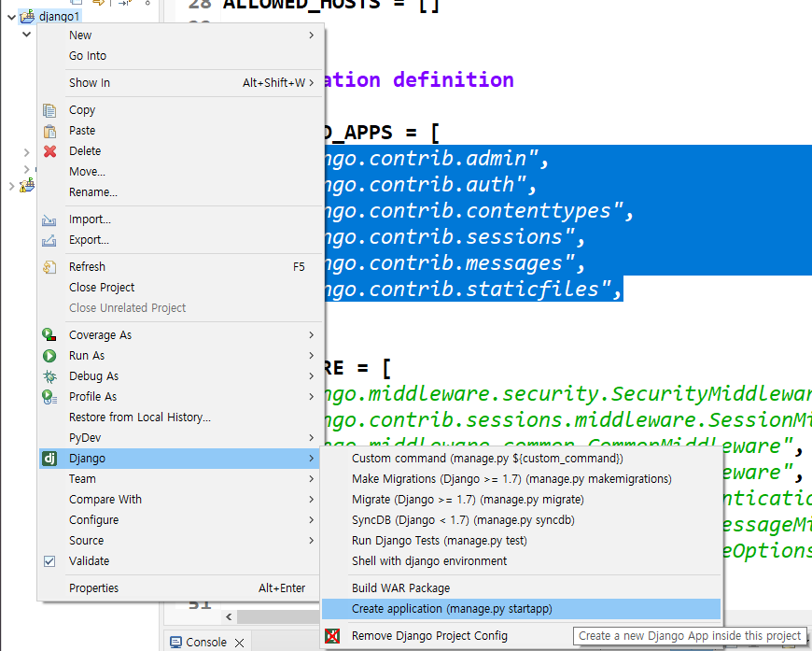Expand the PyDev submenu

[x=179, y=438]
